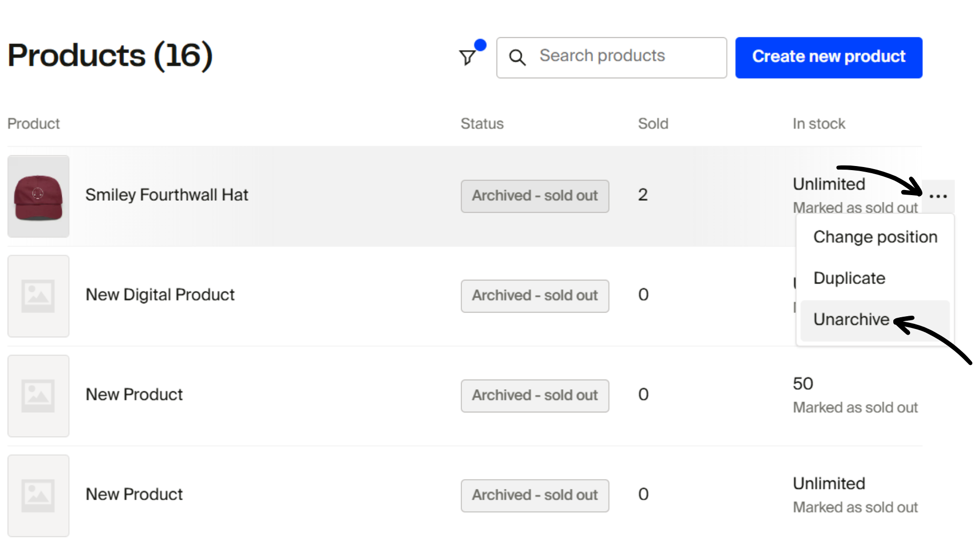Click New Digital Product's Archived status badge
Screen dimensions: 980x542
[x=534, y=296]
